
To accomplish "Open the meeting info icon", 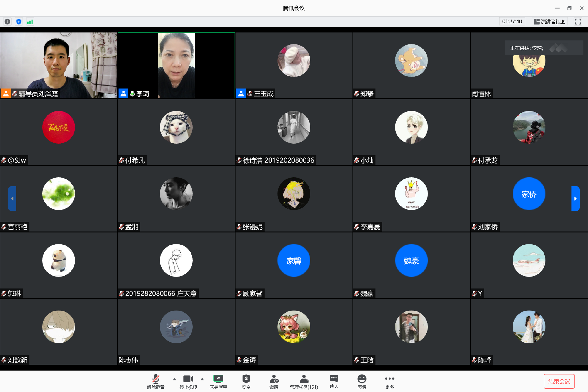I will [x=7, y=21].
